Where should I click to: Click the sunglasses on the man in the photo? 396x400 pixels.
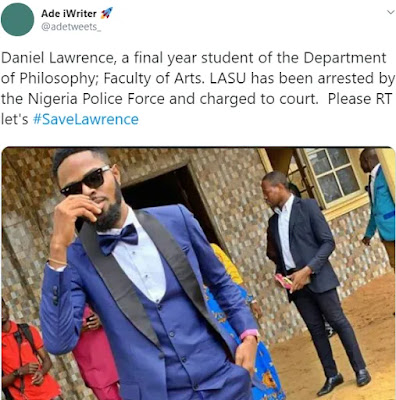tap(85, 181)
